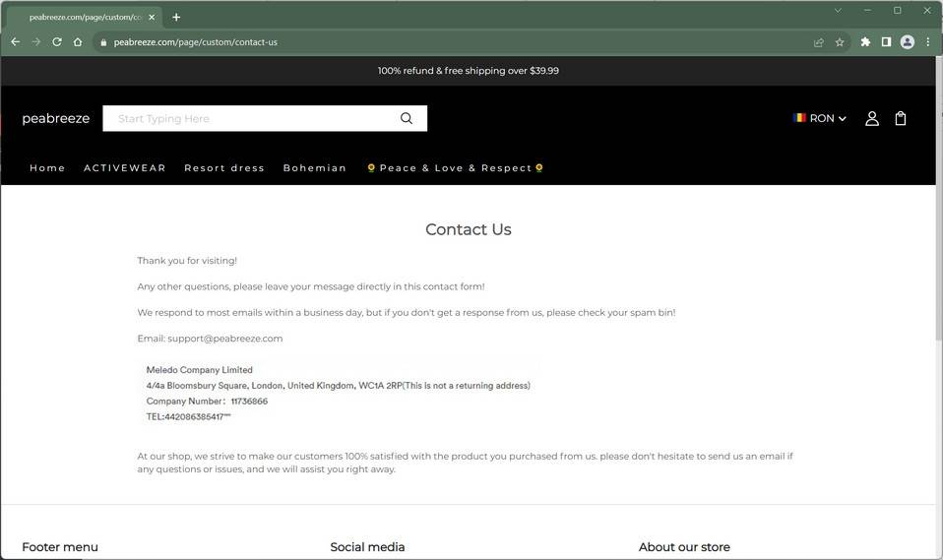This screenshot has height=560, width=943.
Task: Open Peace & Love & Respect menu
Action: coord(456,168)
